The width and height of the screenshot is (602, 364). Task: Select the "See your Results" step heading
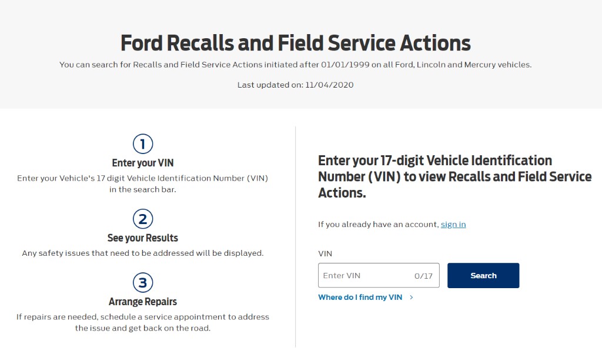[143, 238]
